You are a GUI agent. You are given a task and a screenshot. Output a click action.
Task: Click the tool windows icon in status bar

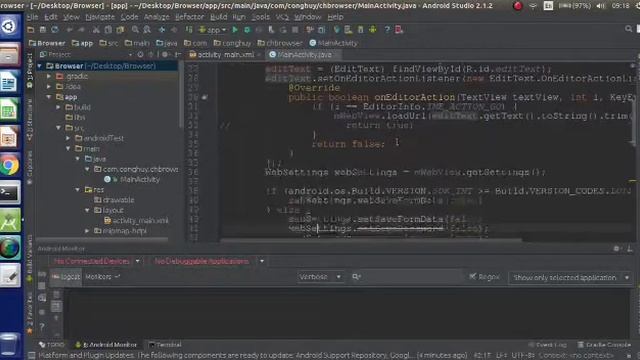pos(31,356)
